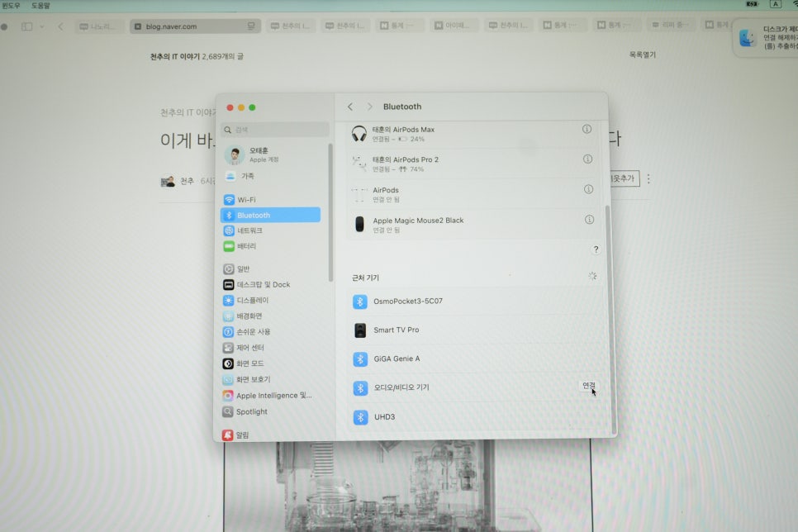Click the input source A menu bar icon
798x532 pixels.
pos(775,4)
